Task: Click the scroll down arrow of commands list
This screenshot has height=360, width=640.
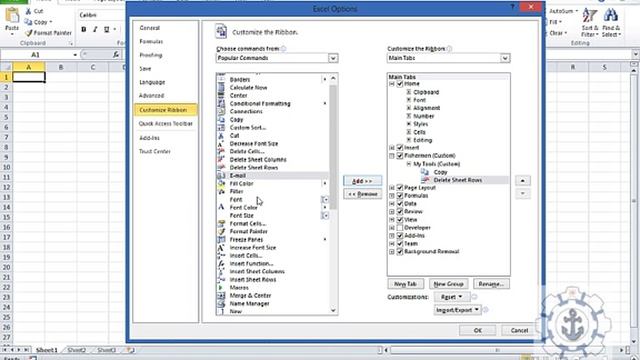Action: pyautogui.click(x=333, y=311)
